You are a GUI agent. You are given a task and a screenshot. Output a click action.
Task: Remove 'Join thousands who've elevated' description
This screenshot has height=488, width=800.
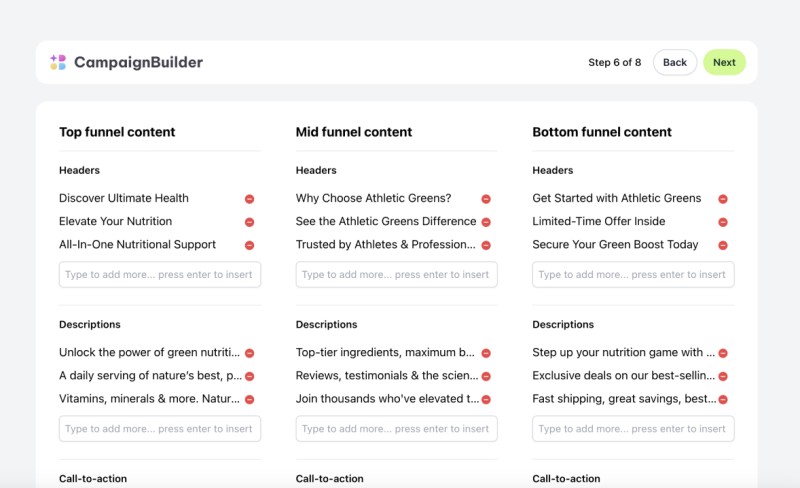tap(486, 399)
